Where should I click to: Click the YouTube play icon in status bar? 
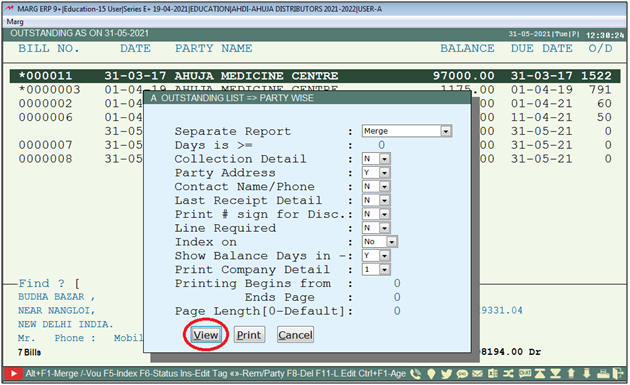tap(13, 374)
